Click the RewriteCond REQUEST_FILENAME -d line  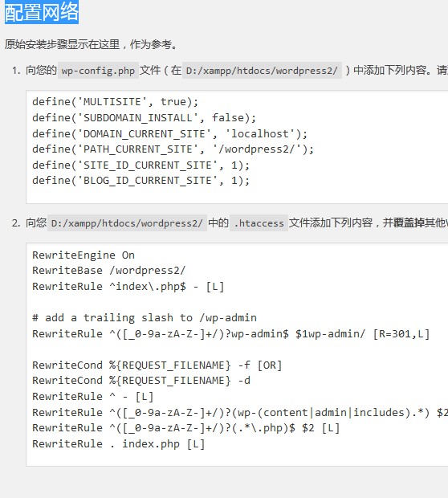point(141,380)
